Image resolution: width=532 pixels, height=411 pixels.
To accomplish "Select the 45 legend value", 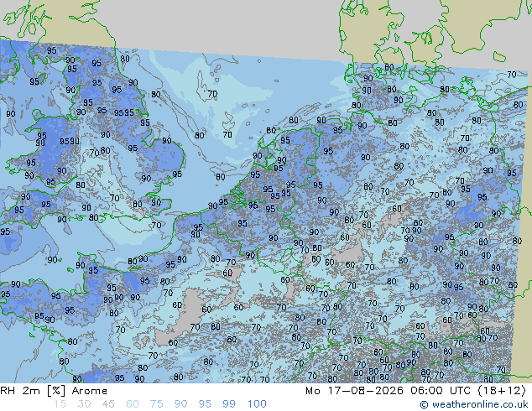I will 108,404.
